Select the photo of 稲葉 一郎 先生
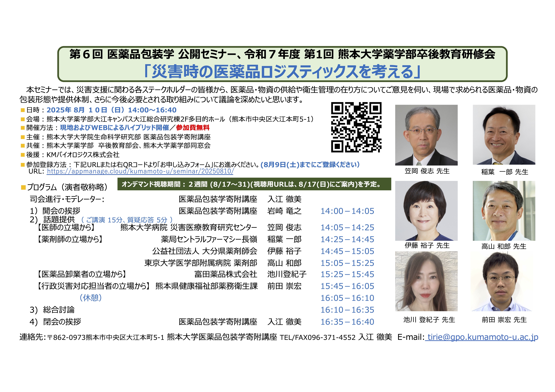The width and height of the screenshot is (555, 392). [x=504, y=135]
